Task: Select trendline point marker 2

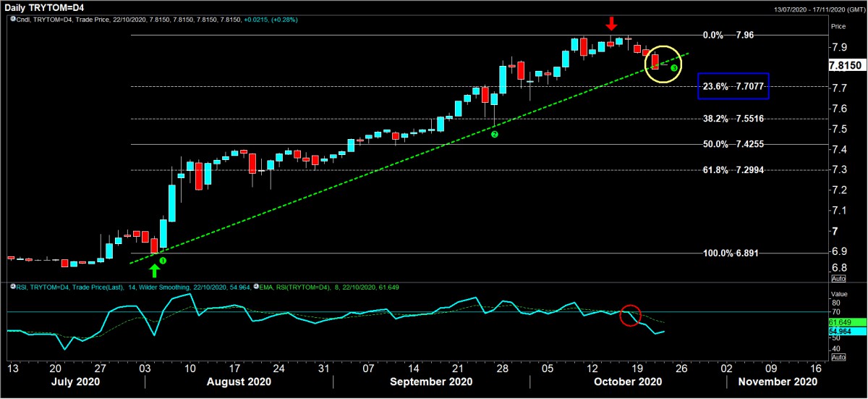Action: pyautogui.click(x=495, y=135)
